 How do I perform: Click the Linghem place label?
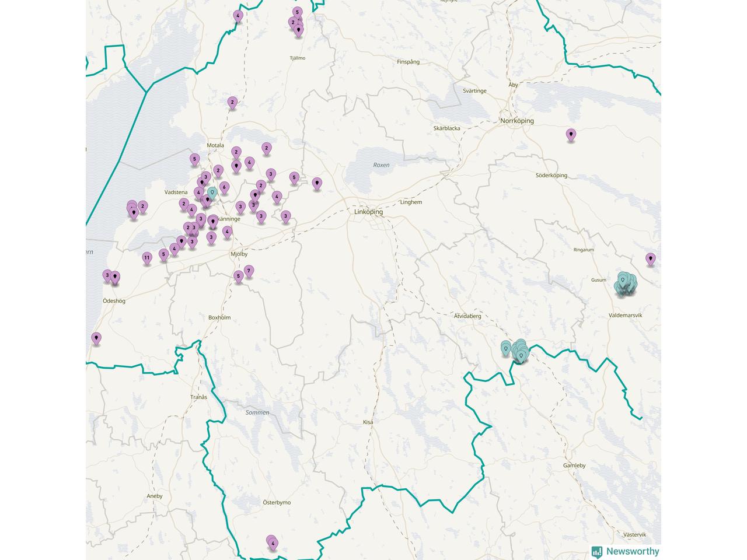tap(411, 202)
